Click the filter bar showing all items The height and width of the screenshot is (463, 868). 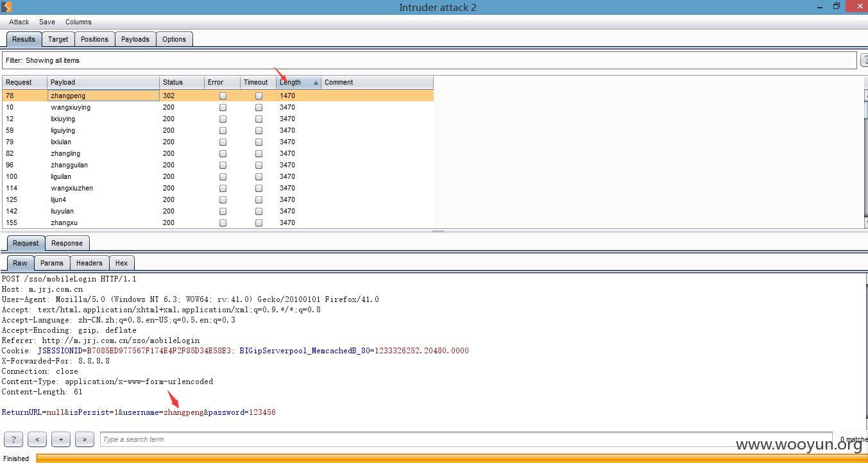[429, 60]
